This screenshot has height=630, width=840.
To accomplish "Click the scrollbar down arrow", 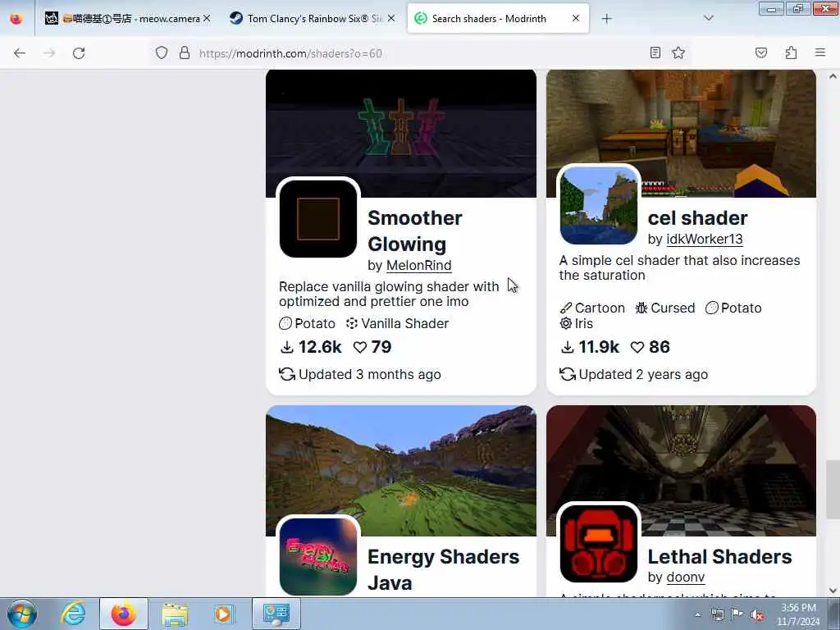I will 833,591.
